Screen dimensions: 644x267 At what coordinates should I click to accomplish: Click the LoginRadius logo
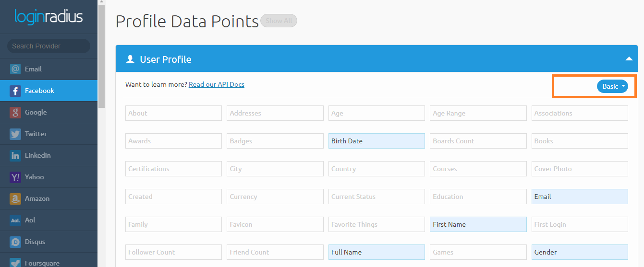49,17
